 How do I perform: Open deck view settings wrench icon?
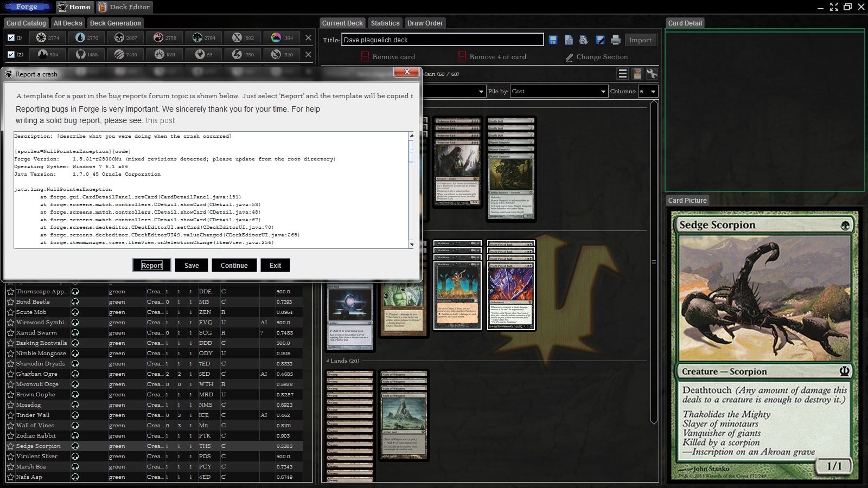click(652, 74)
